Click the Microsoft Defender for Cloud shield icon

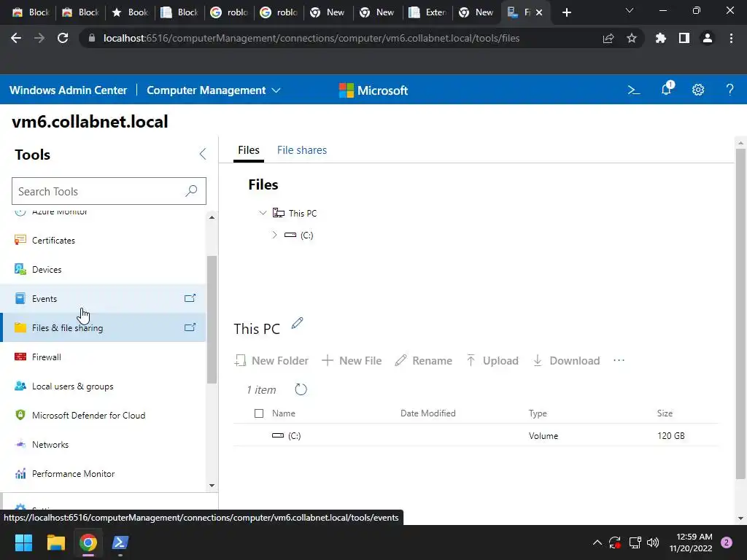[20, 415]
